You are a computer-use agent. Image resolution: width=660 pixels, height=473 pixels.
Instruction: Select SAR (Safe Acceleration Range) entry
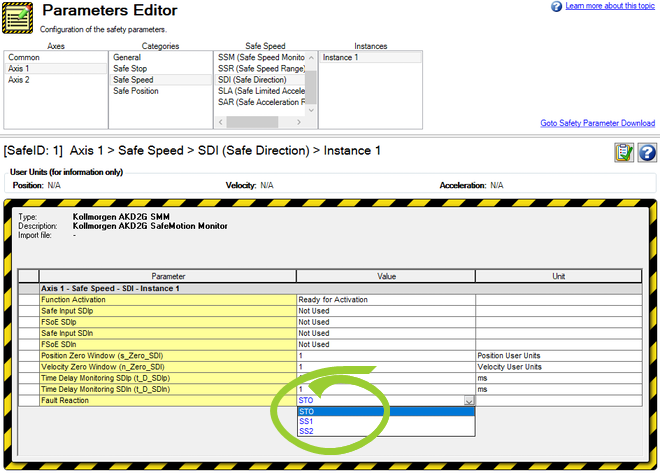pyautogui.click(x=261, y=102)
